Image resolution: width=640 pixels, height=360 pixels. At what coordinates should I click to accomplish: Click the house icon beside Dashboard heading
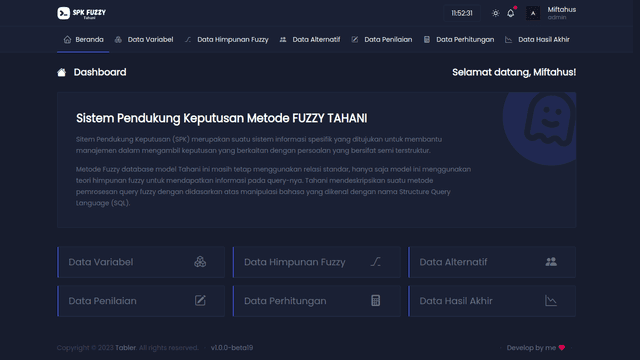point(62,73)
